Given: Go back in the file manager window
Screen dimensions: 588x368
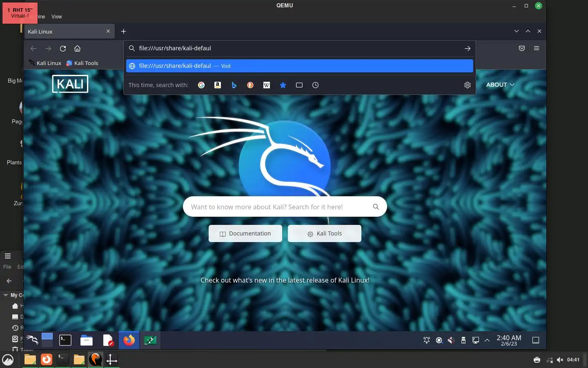Looking at the screenshot, I should pyautogui.click(x=9, y=281).
